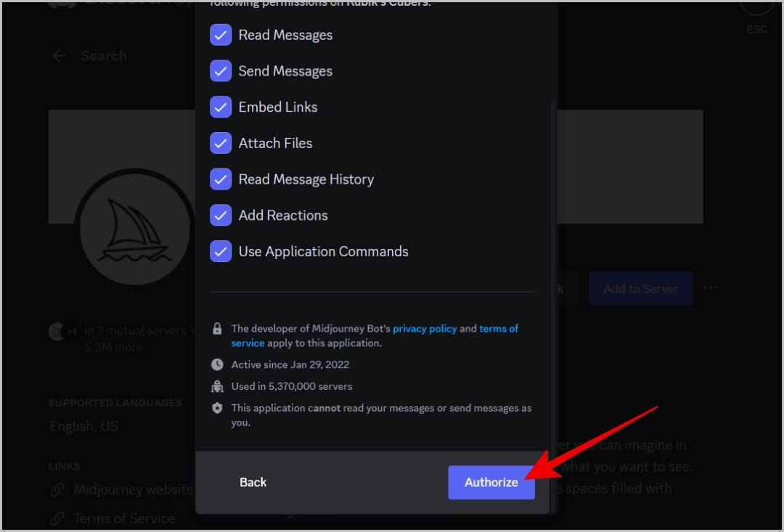Open the terms of service link
The width and height of the screenshot is (784, 532).
374,335
